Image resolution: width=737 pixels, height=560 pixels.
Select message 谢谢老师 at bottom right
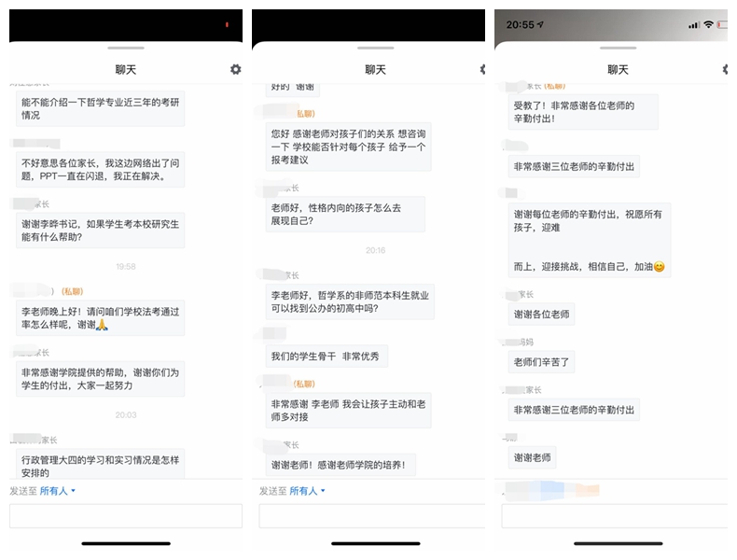[532, 457]
